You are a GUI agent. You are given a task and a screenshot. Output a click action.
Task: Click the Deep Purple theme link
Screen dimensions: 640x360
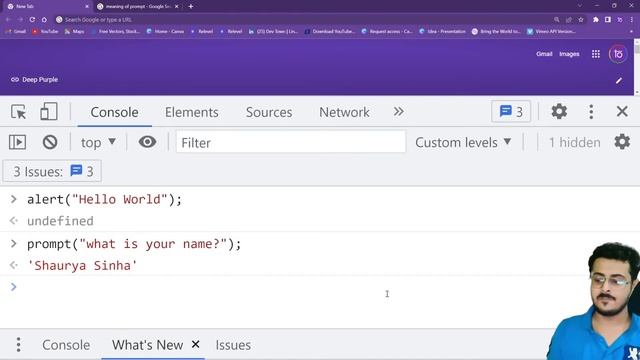point(34,80)
